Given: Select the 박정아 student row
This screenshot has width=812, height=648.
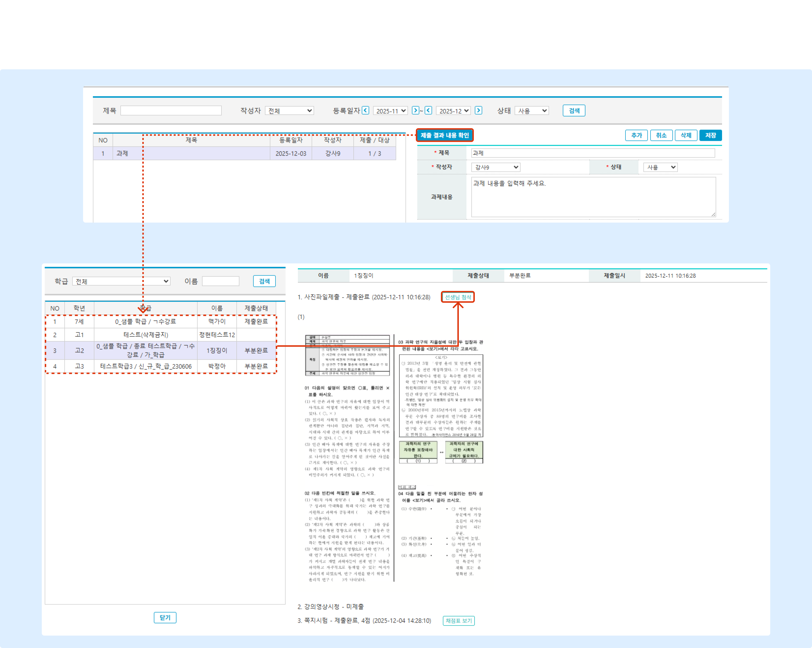Looking at the screenshot, I should coord(217,366).
